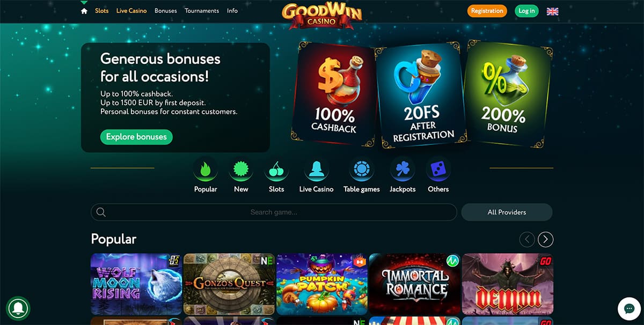The image size is (644, 325).
Task: Open the Slots cherry category icon
Action: coord(276,170)
